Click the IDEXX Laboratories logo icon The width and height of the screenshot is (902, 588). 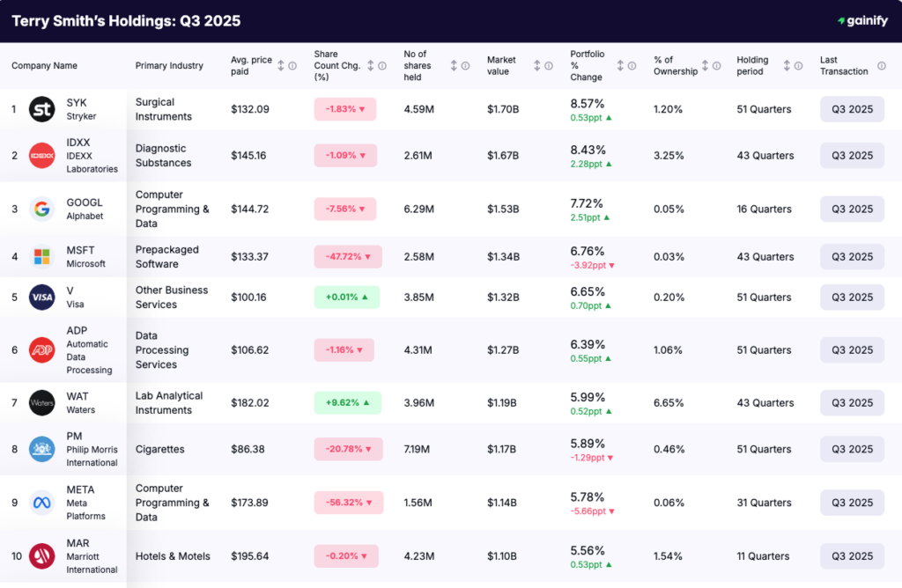(42, 156)
